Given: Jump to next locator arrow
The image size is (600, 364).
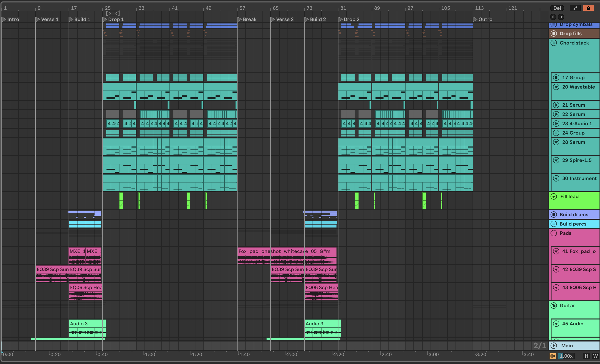Looking at the screenshot, I should point(561,17).
